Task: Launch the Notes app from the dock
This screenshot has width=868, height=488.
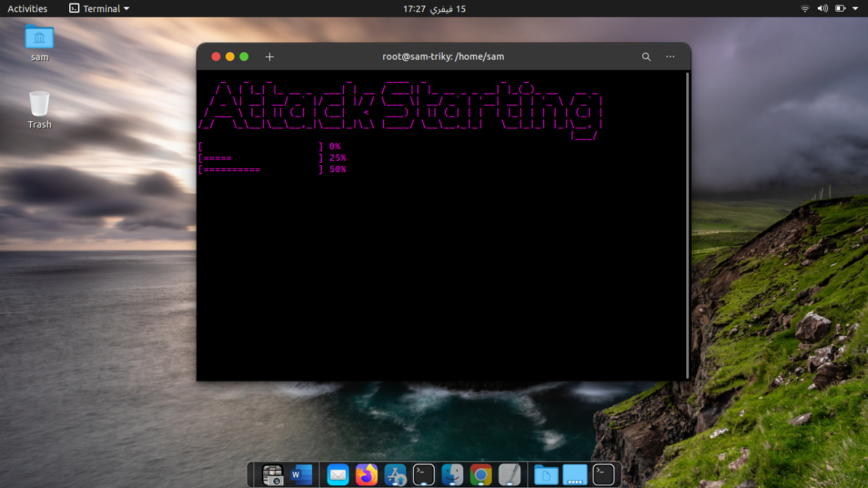Action: click(x=509, y=474)
